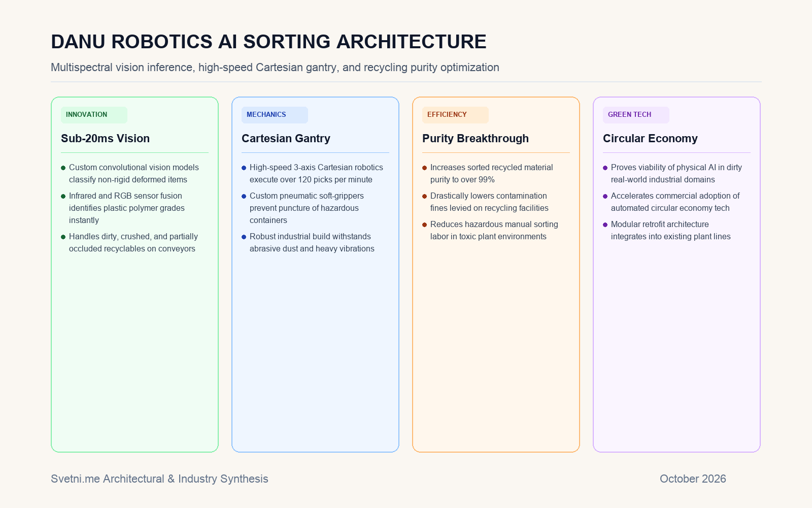The width and height of the screenshot is (812, 508).
Task: Click the purple bullet before Modular retrofit architecture
Action: (605, 225)
